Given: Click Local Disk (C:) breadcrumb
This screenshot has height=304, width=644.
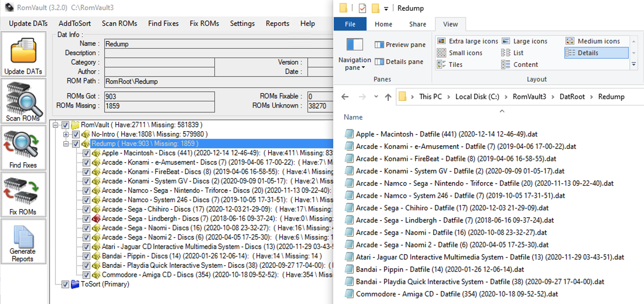Looking at the screenshot, I should (477, 97).
